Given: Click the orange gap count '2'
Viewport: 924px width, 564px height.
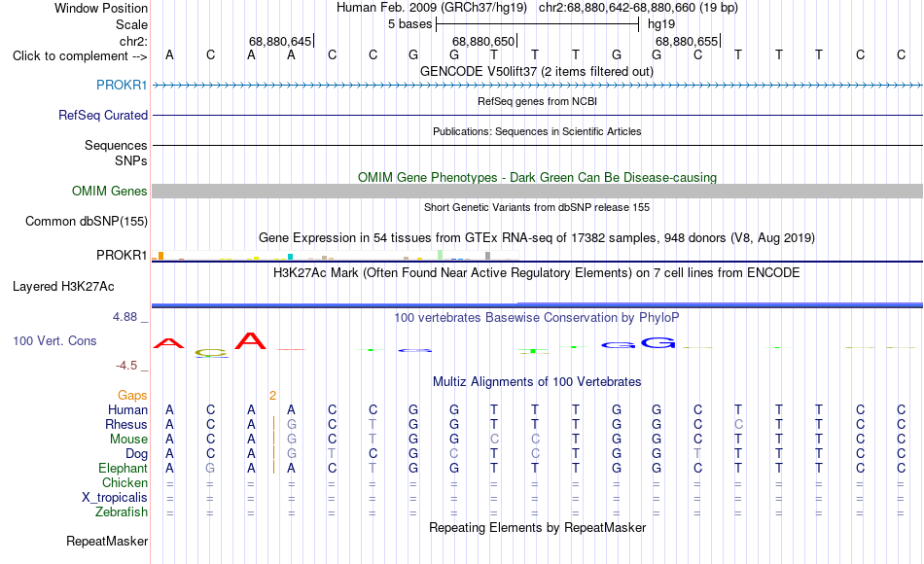Looking at the screenshot, I should (x=273, y=396).
